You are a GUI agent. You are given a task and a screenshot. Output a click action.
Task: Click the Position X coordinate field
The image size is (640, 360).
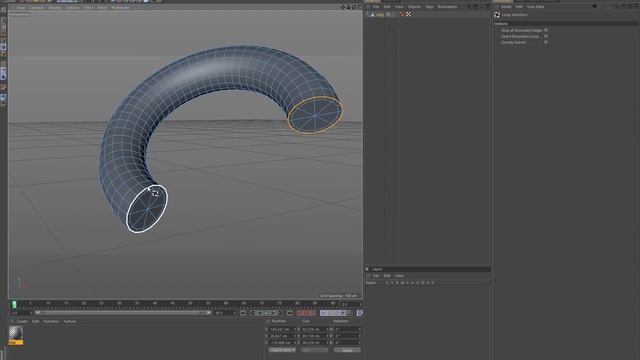click(x=282, y=329)
